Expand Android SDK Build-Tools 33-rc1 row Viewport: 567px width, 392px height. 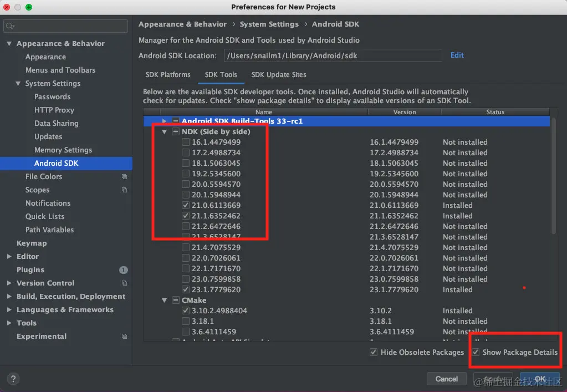click(165, 121)
